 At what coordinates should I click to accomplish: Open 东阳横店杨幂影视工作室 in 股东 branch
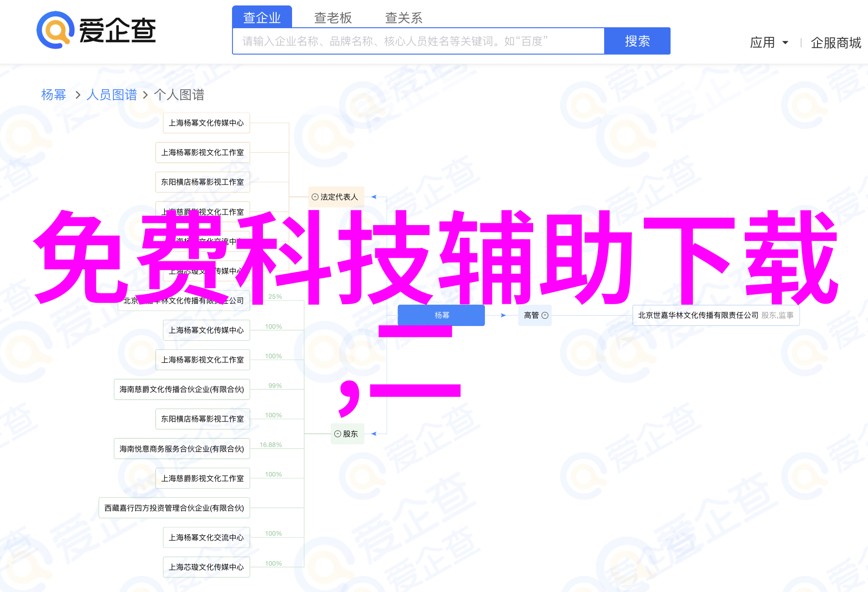tap(203, 419)
